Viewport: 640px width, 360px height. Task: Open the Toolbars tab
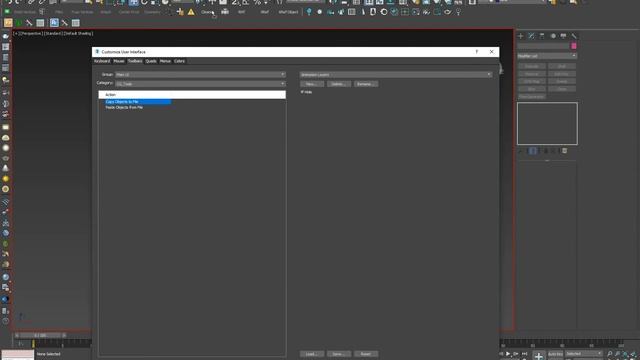[x=135, y=61]
